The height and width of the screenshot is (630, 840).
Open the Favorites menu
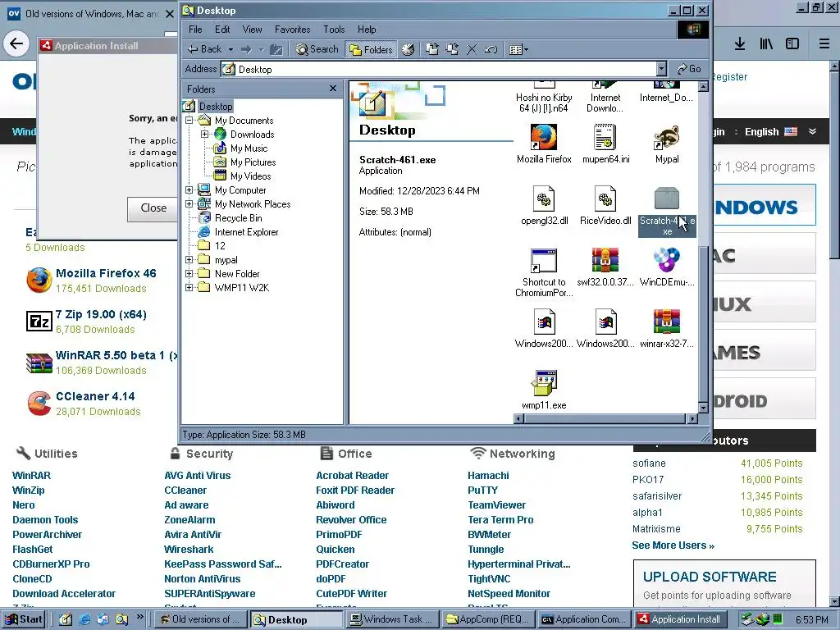293,30
